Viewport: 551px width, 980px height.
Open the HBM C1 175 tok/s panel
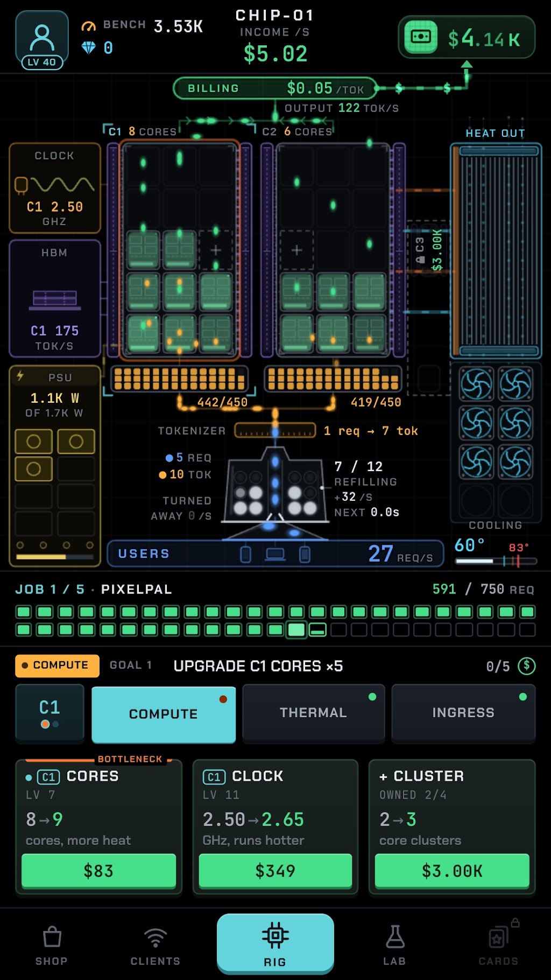55,299
